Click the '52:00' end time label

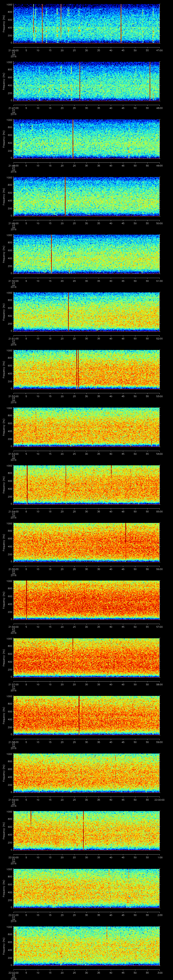click(160, 339)
